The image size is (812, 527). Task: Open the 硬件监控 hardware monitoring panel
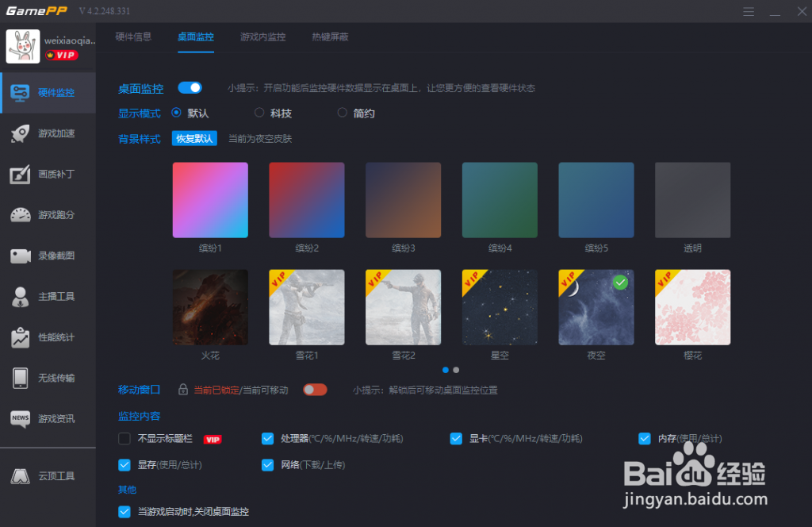[x=48, y=92]
